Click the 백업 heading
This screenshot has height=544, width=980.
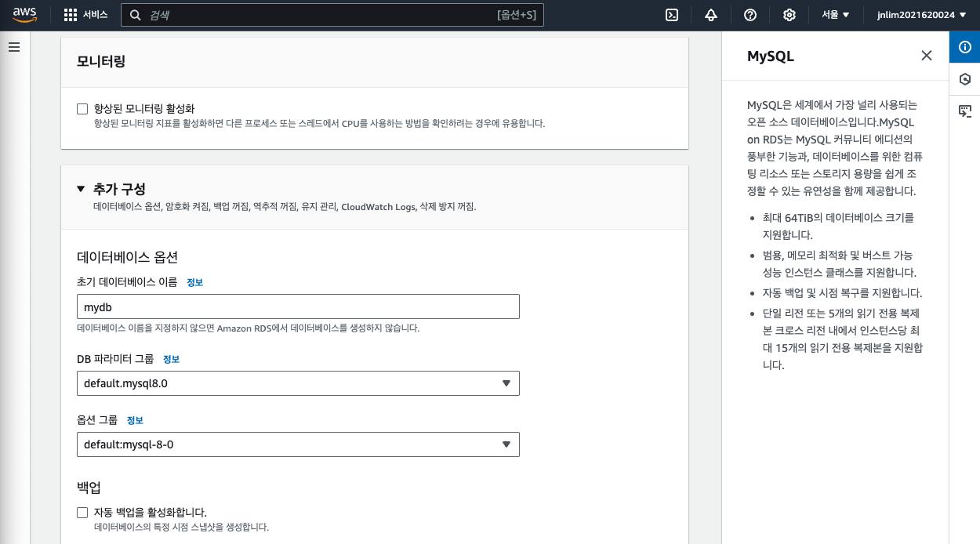point(89,488)
